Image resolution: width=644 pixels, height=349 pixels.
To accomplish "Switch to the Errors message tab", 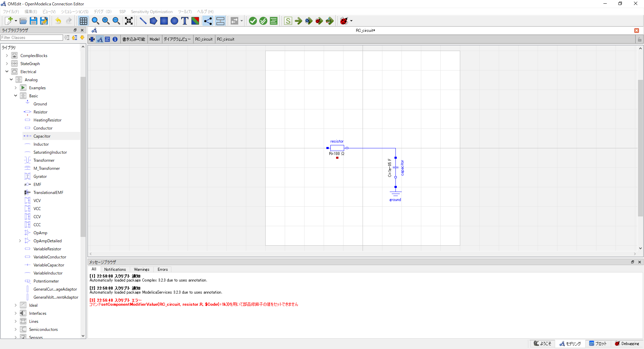I will pyautogui.click(x=162, y=269).
